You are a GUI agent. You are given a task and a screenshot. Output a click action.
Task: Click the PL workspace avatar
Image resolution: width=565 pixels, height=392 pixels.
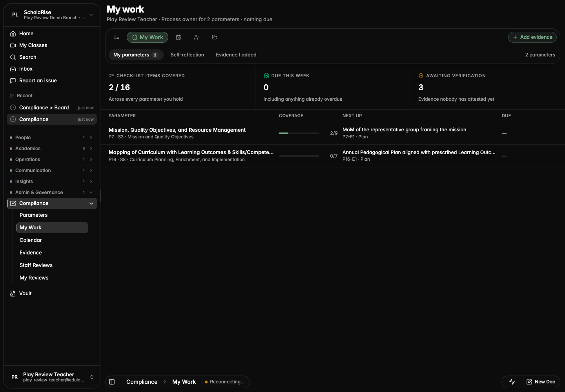[15, 15]
